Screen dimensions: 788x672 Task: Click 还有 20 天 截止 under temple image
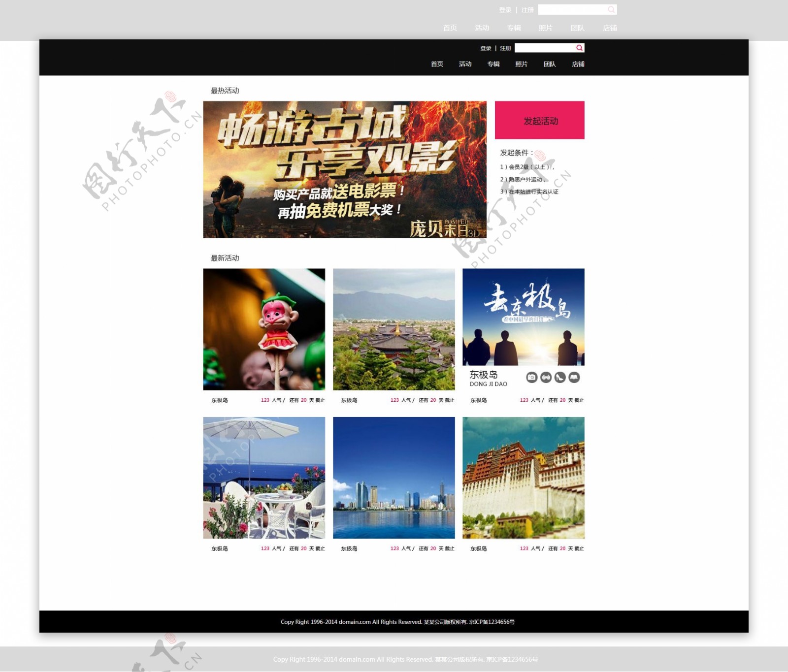tap(437, 400)
